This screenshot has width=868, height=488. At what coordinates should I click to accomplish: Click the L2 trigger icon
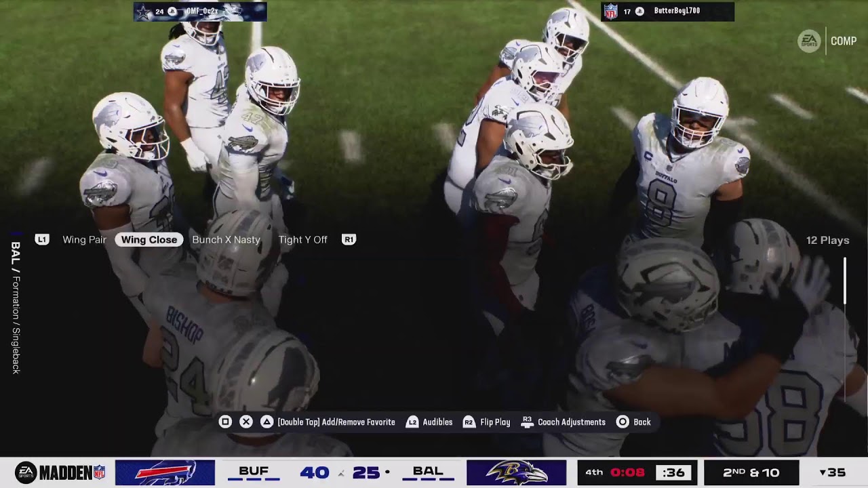tap(412, 422)
